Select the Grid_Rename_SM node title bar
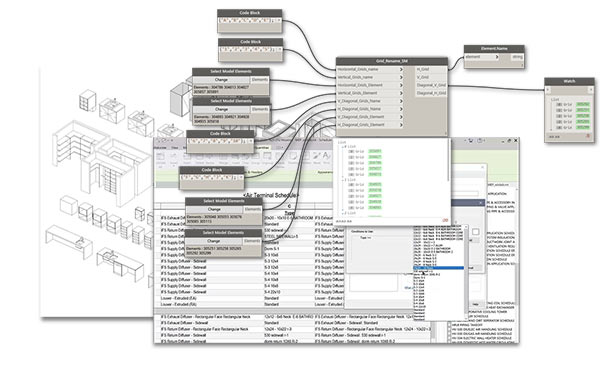 pos(391,61)
